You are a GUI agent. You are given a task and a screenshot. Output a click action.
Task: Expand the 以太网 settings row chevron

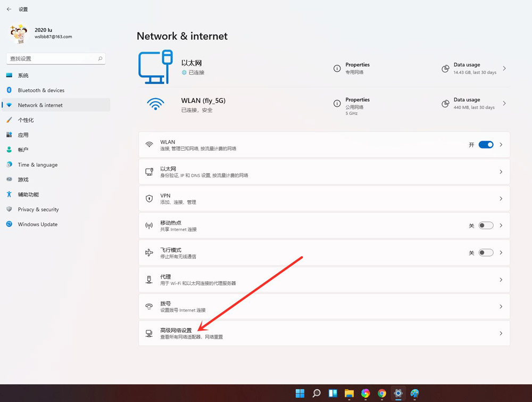click(x=500, y=171)
